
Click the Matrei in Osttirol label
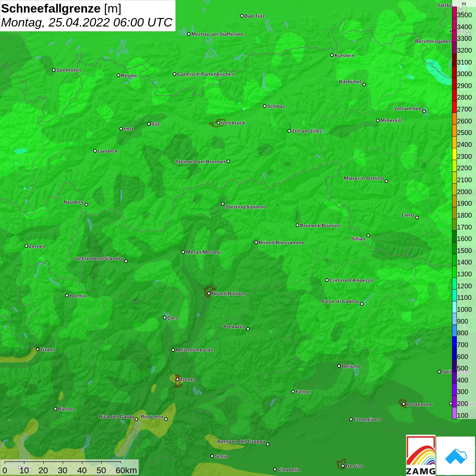pos(364,178)
